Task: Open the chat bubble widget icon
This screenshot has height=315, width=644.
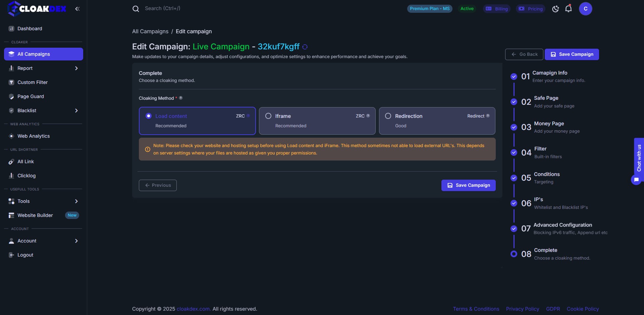Action: (636, 180)
